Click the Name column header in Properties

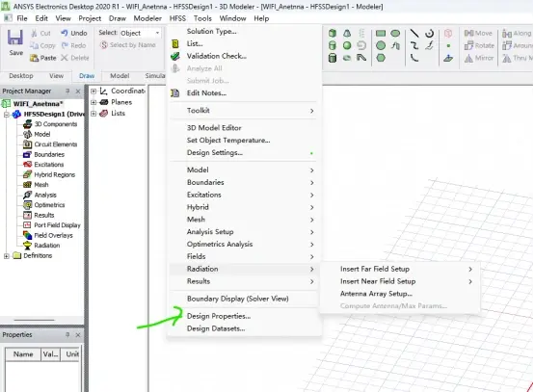[23, 354]
